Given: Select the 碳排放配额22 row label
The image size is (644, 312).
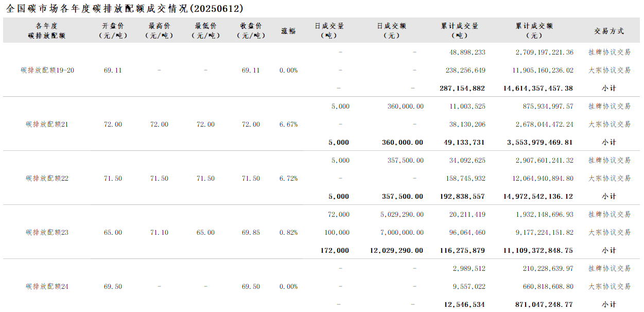Looking at the screenshot, I should [47, 178].
